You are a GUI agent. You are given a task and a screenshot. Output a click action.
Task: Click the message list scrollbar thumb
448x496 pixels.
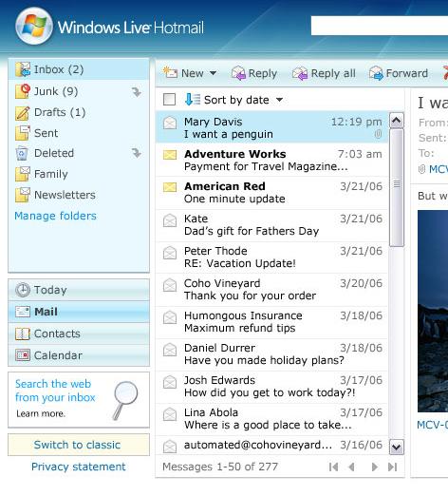click(x=397, y=187)
